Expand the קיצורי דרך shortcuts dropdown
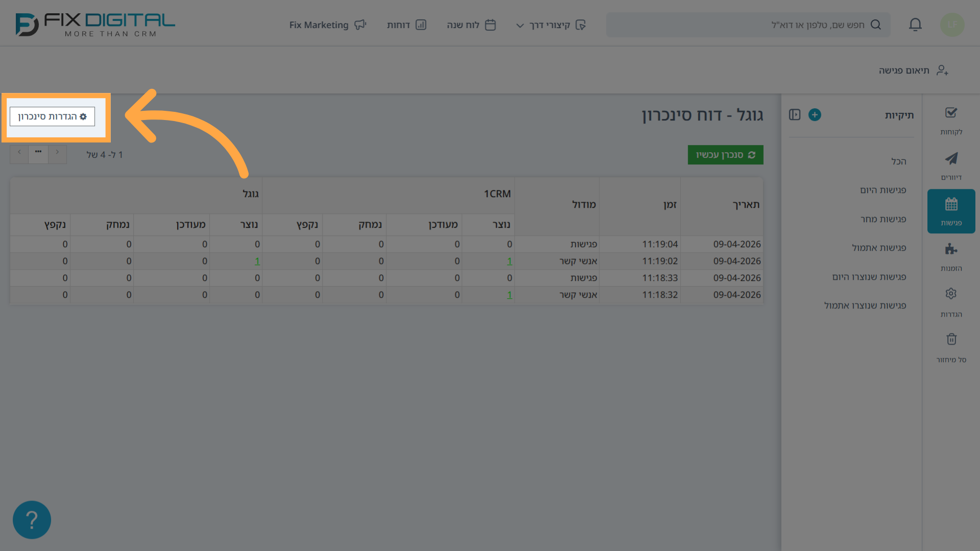This screenshot has height=551, width=980. click(x=551, y=25)
